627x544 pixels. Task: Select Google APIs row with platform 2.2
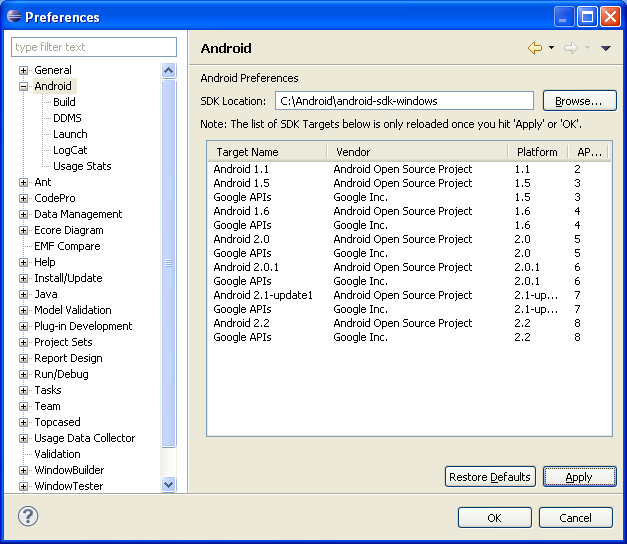coord(409,337)
